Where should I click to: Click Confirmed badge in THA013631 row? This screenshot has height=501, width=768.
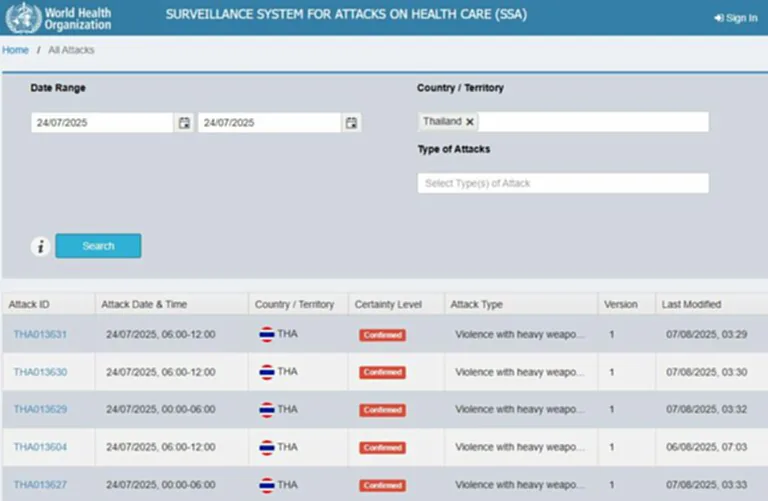(x=383, y=335)
